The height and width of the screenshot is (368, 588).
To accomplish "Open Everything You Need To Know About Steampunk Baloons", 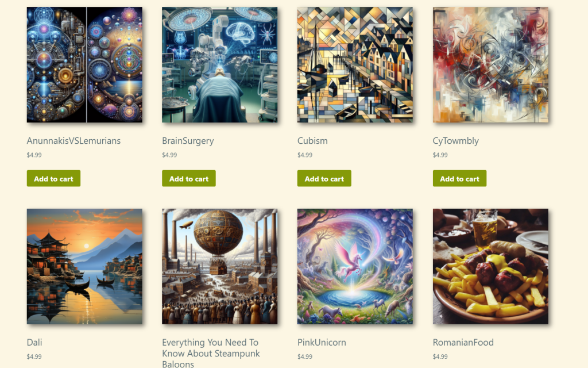I will coord(211,353).
